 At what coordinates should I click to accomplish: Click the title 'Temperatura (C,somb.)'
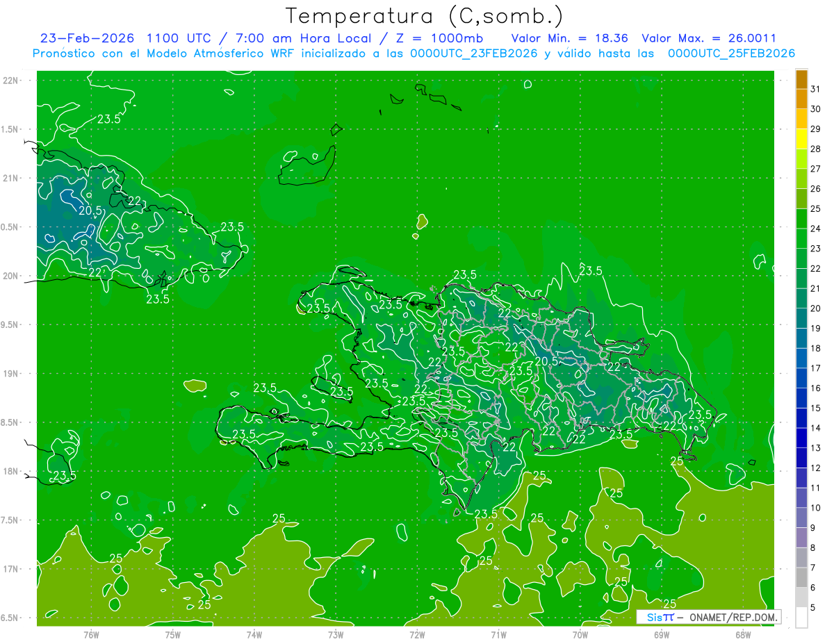coord(424,16)
